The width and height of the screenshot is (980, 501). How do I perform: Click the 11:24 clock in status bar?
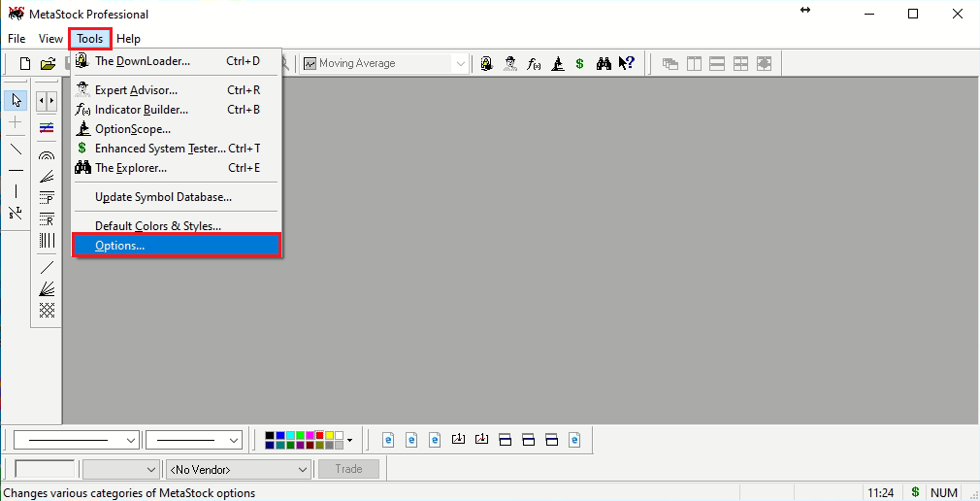point(881,493)
